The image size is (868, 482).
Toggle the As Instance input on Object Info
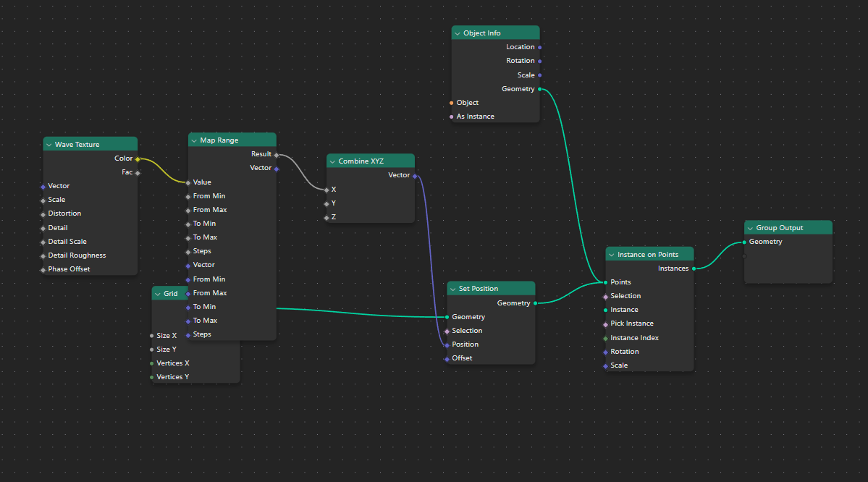[x=453, y=116]
